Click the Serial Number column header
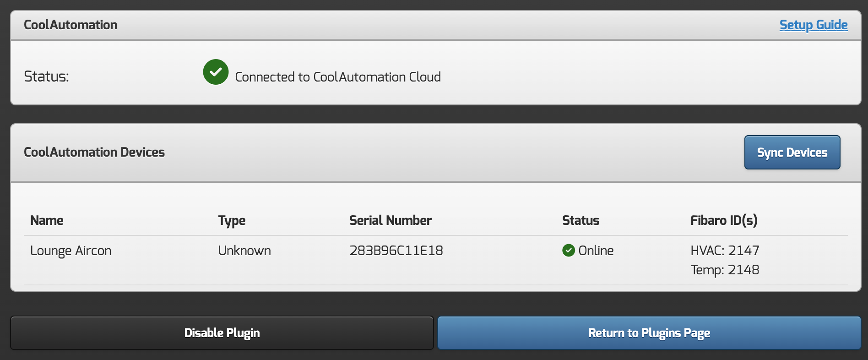 tap(391, 220)
